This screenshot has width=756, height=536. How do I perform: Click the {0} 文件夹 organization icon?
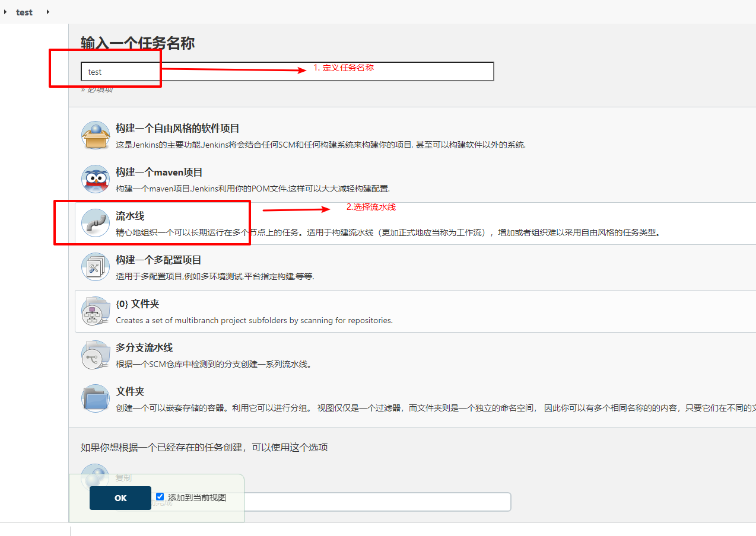point(96,311)
